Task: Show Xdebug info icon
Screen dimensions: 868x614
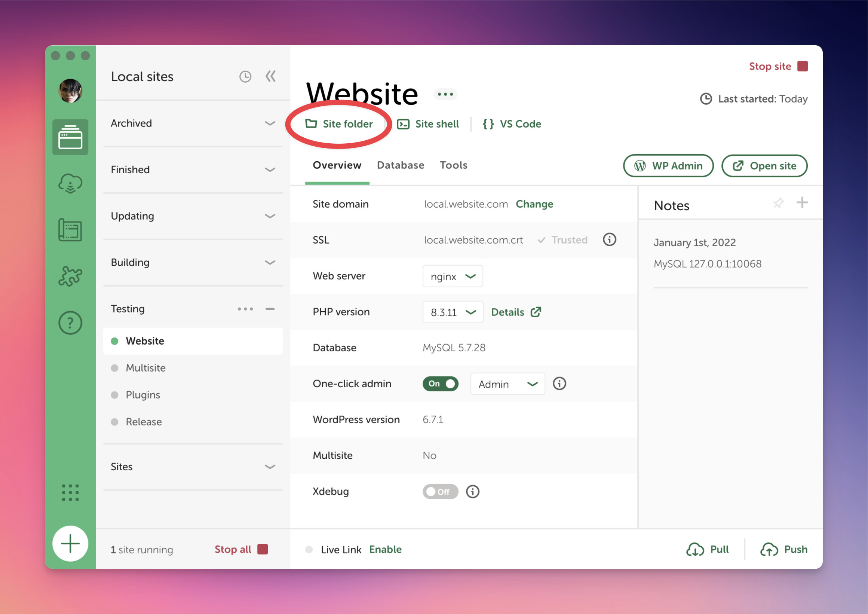Action: tap(473, 491)
